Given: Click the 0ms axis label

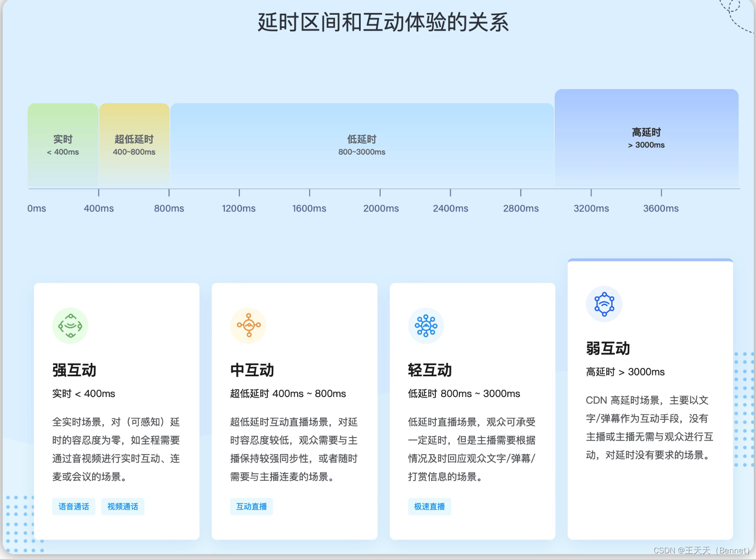Looking at the screenshot, I should tap(37, 208).
